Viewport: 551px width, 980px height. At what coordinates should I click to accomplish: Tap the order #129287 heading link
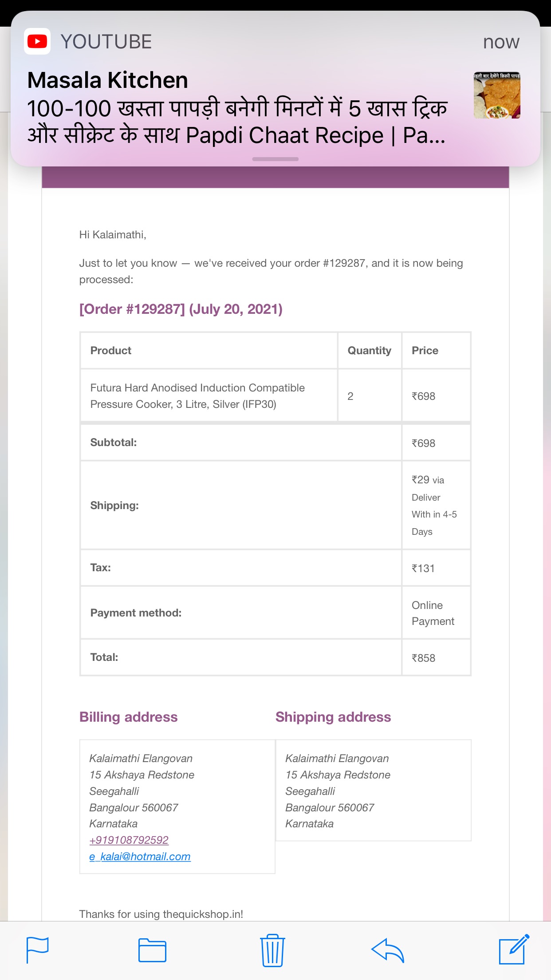181,309
